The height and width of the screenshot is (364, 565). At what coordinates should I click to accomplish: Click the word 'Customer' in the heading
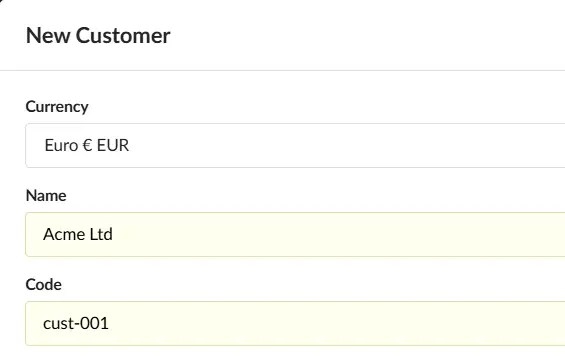[123, 36]
